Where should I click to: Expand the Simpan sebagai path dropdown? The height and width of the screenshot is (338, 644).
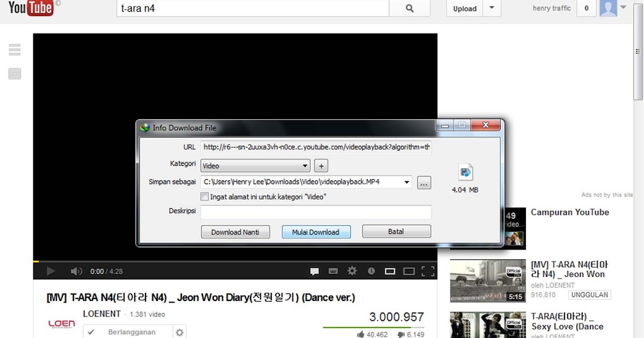[407, 182]
